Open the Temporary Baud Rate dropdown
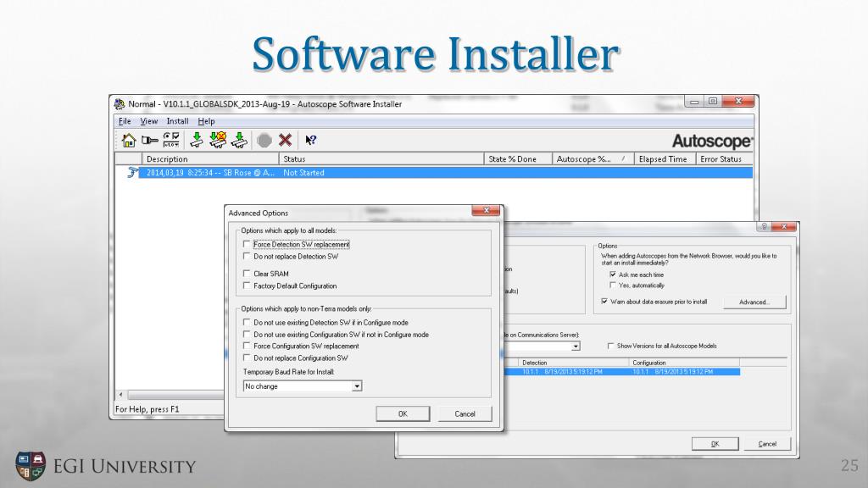The height and width of the screenshot is (488, 868). (357, 386)
